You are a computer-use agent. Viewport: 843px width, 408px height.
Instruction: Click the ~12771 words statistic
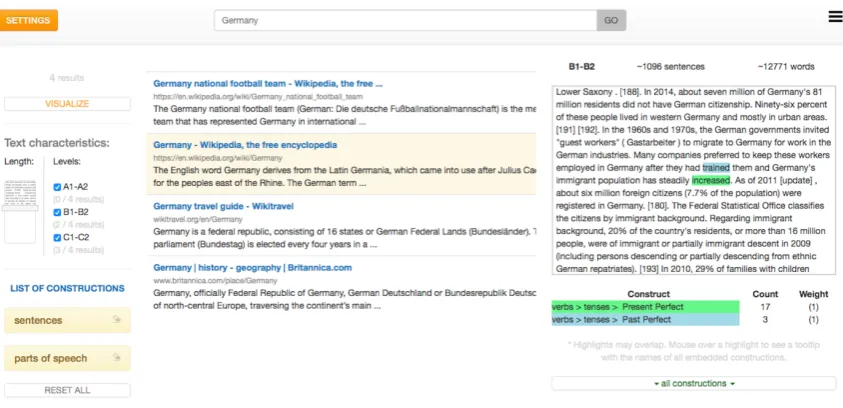[x=786, y=67]
